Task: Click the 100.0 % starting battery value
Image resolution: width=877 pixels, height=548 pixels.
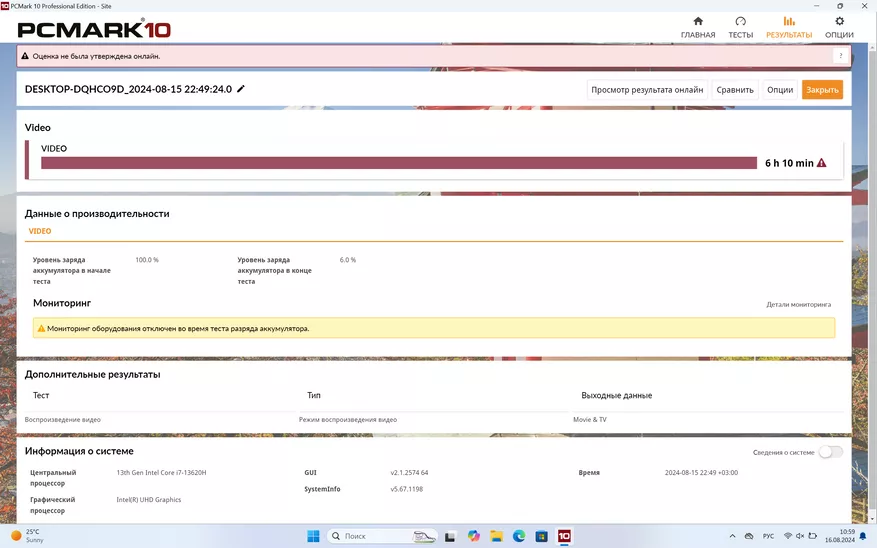Action: point(147,260)
